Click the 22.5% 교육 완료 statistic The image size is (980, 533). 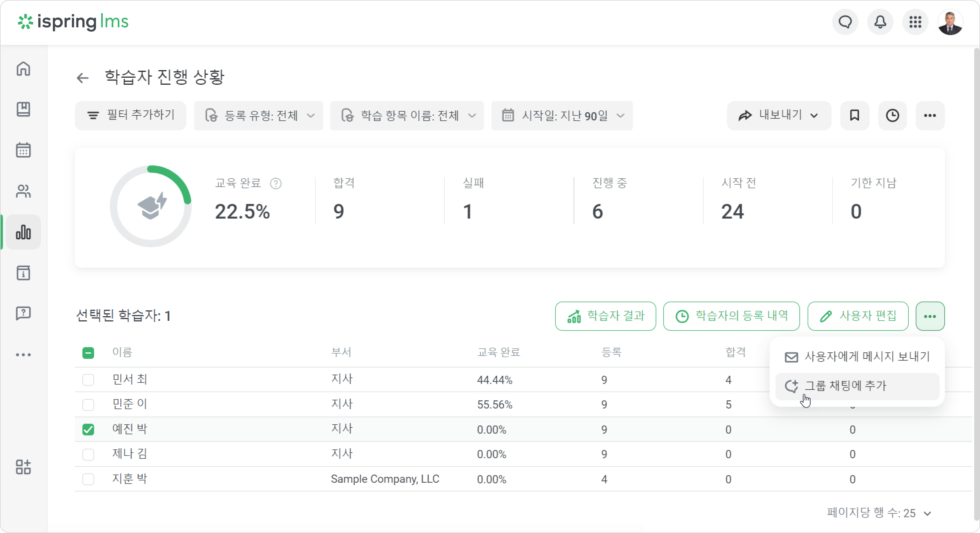(242, 212)
